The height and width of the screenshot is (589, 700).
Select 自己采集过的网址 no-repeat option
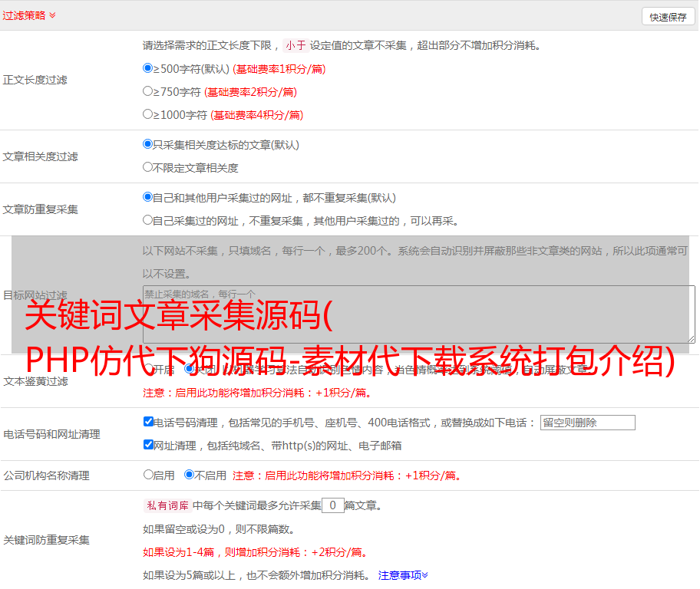pyautogui.click(x=148, y=220)
